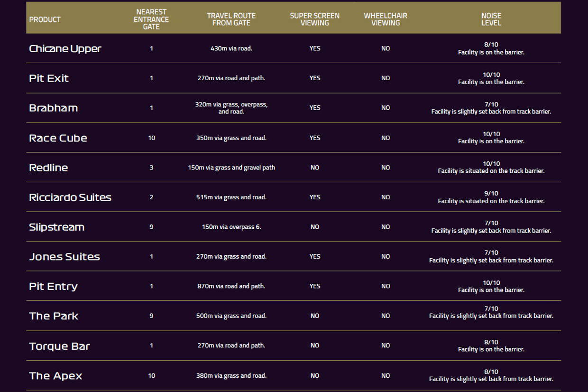Open the Brabham product entry
This screenshot has height=392, width=588.
click(53, 108)
